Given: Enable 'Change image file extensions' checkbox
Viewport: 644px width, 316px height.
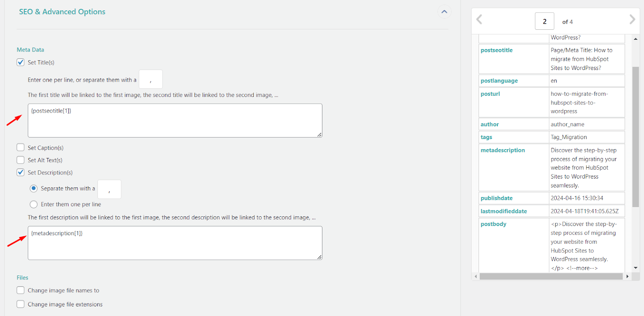Looking at the screenshot, I should 21,304.
